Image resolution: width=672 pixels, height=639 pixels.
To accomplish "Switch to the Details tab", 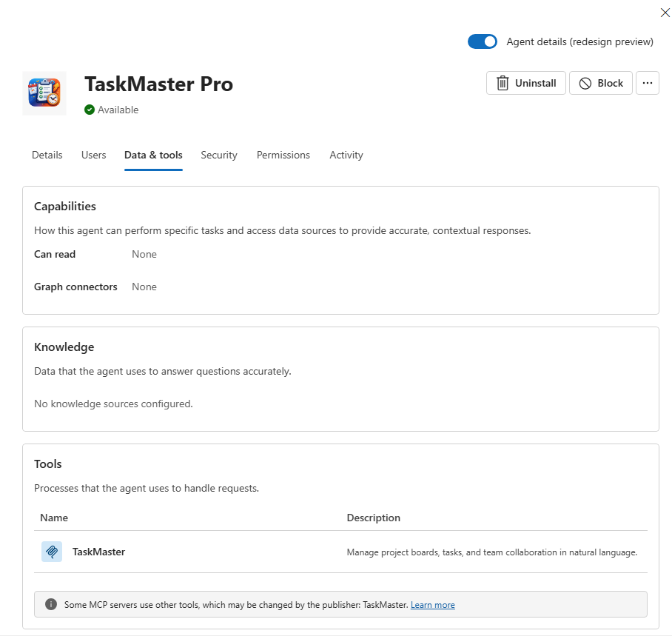I will (x=47, y=155).
